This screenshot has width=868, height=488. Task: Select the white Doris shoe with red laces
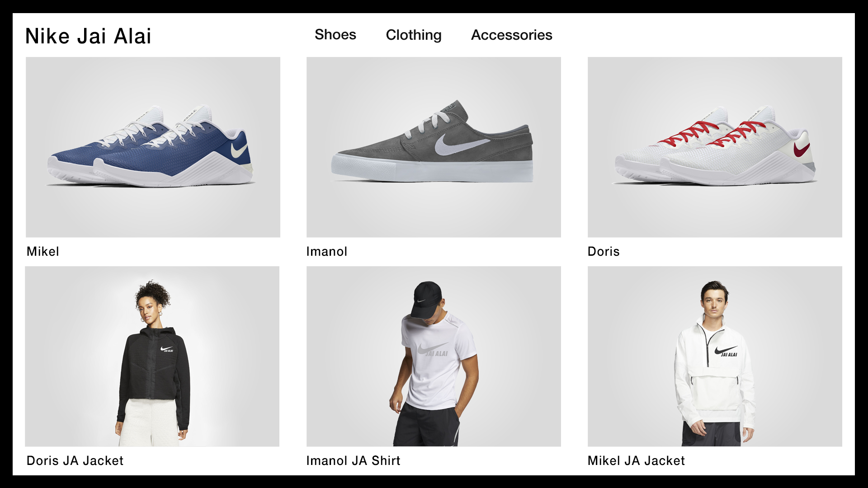point(715,147)
